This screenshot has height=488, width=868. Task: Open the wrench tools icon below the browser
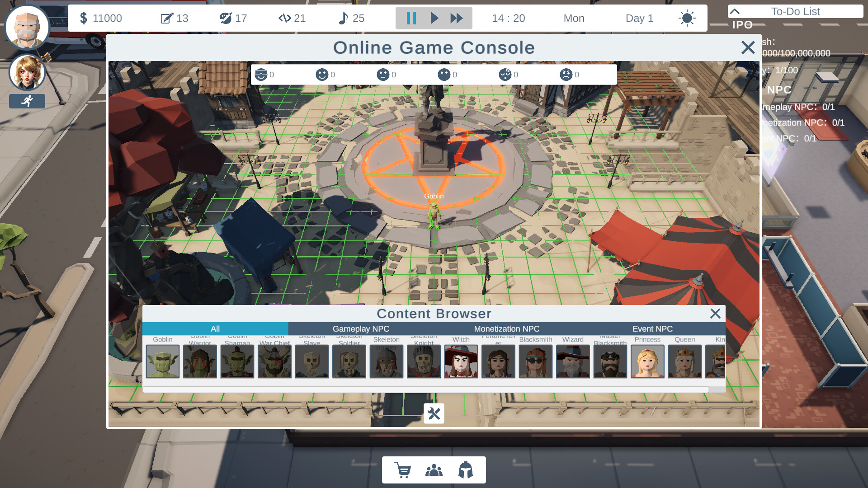pyautogui.click(x=434, y=413)
